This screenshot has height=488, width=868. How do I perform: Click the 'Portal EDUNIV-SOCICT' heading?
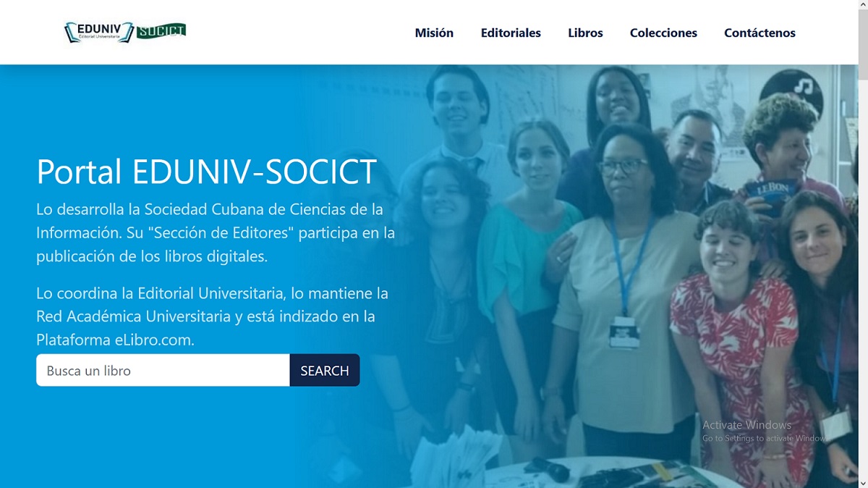(207, 172)
